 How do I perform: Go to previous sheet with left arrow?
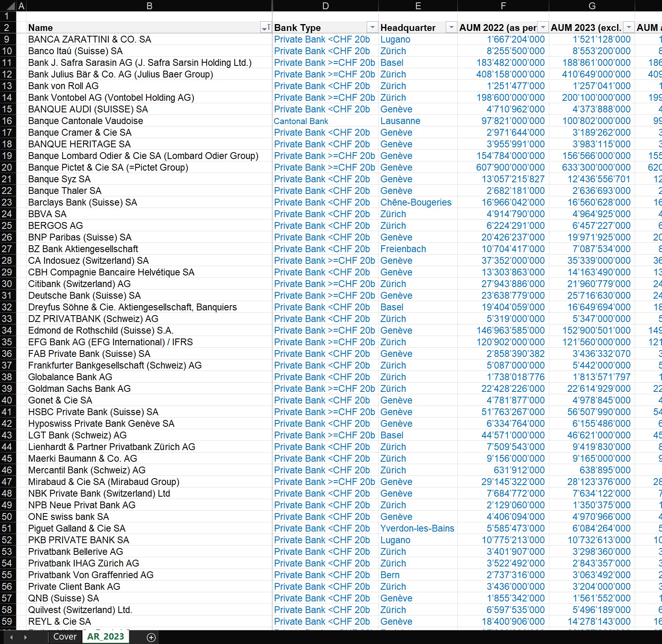(x=11, y=637)
